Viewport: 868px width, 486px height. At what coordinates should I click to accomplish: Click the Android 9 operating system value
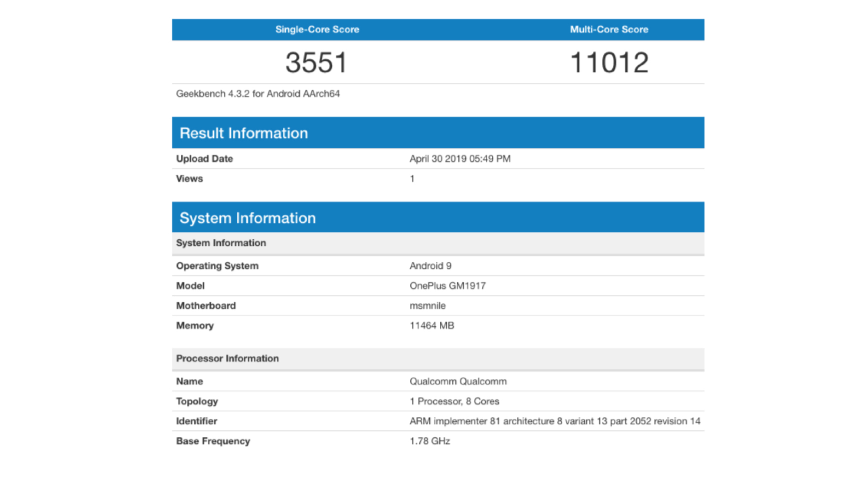[430, 266]
